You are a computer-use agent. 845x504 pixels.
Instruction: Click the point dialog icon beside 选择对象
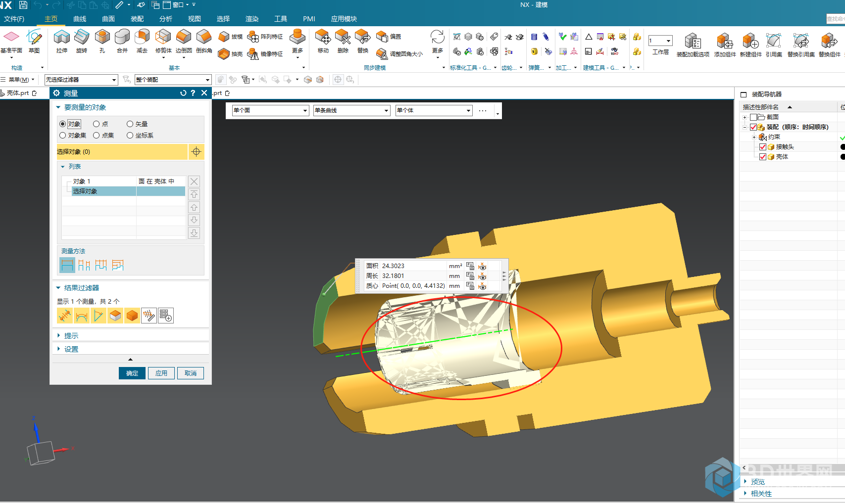pyautogui.click(x=196, y=152)
